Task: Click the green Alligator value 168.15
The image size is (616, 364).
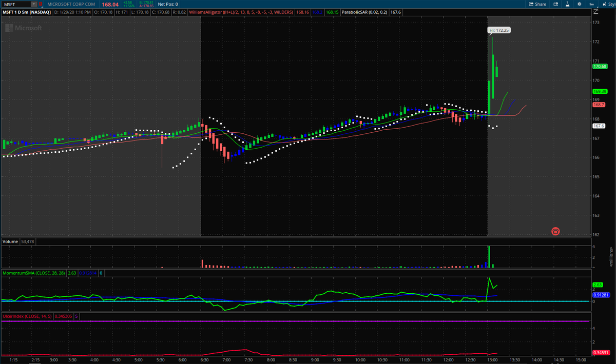Action: [333, 12]
